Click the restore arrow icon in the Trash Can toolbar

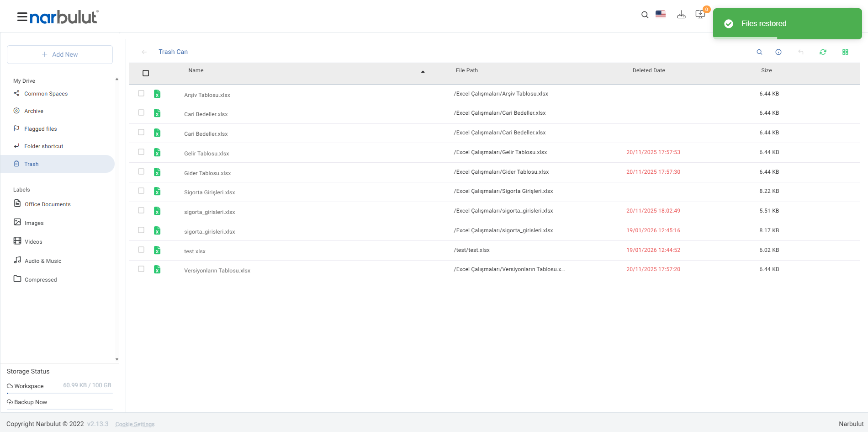pyautogui.click(x=801, y=52)
